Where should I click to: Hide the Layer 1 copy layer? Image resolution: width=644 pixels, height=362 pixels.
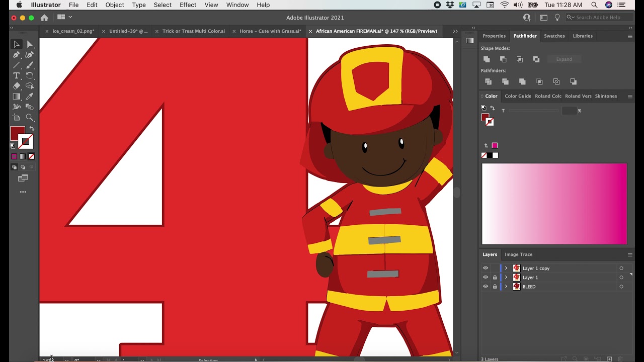(x=486, y=268)
